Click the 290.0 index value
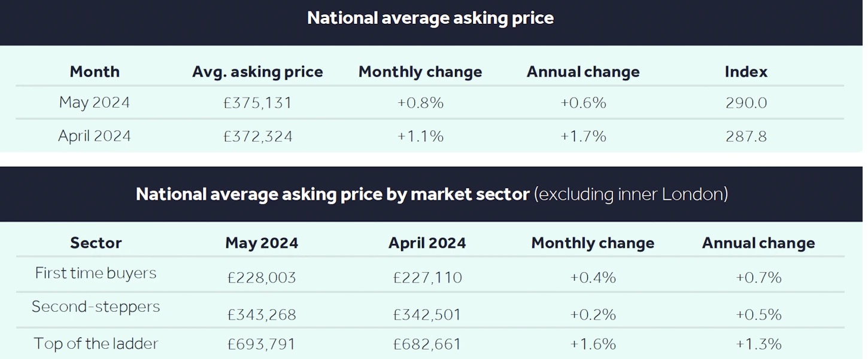Screen dimensions: 868x359 pos(745,103)
